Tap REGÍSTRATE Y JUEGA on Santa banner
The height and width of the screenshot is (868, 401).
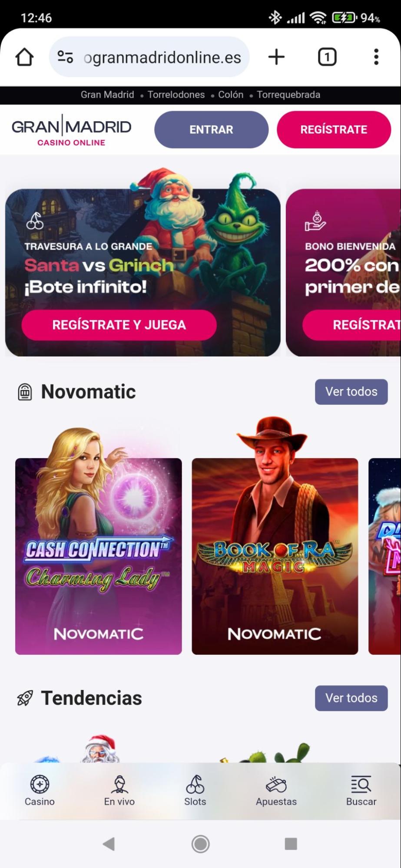119,325
